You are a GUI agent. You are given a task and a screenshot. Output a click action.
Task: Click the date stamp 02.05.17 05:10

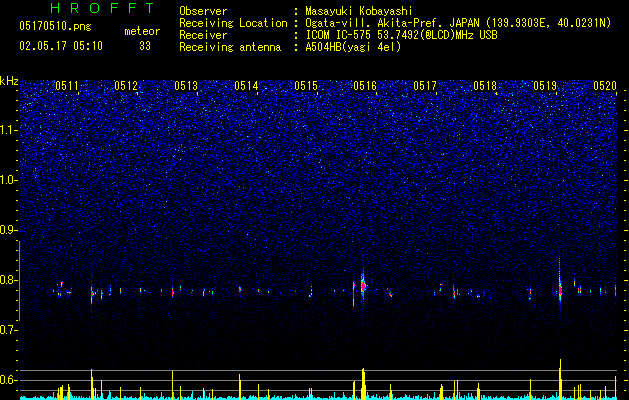61,46
